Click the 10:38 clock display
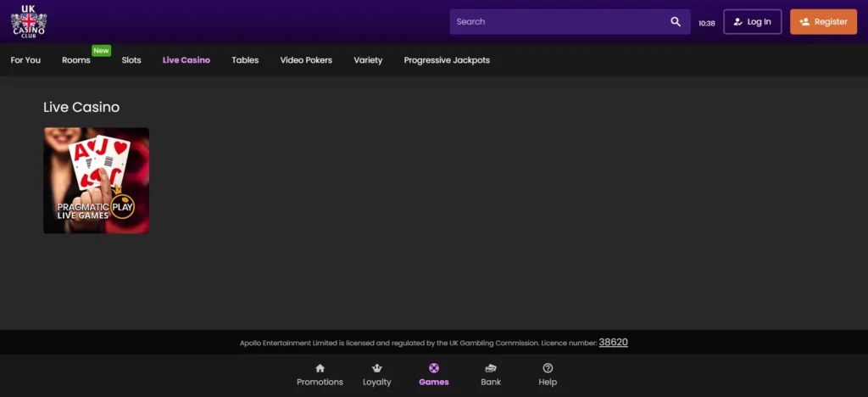Viewport: 868px width, 397px height. coord(706,23)
